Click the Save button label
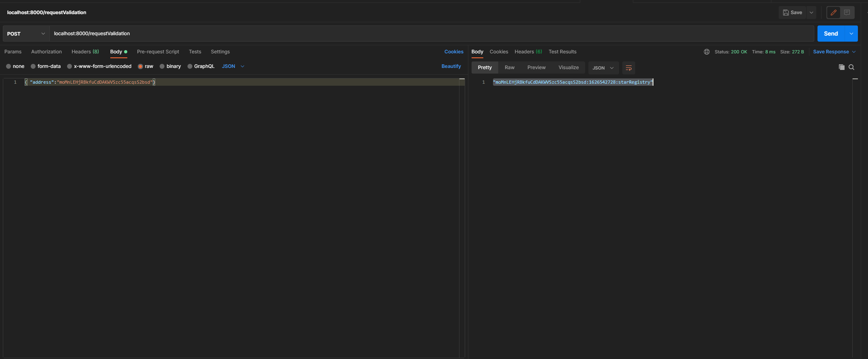This screenshot has width=868, height=359. (796, 13)
